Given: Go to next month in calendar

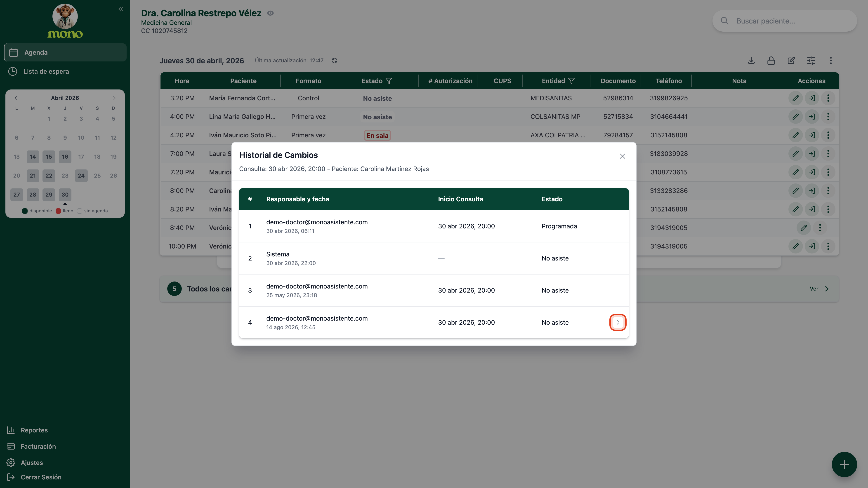Looking at the screenshot, I should pyautogui.click(x=114, y=98).
